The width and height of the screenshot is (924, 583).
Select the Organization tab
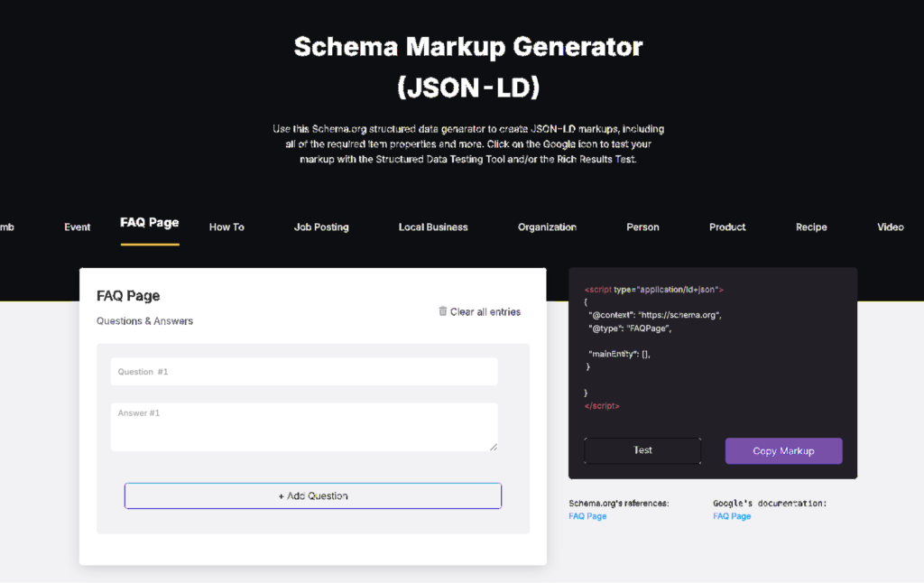click(x=547, y=227)
